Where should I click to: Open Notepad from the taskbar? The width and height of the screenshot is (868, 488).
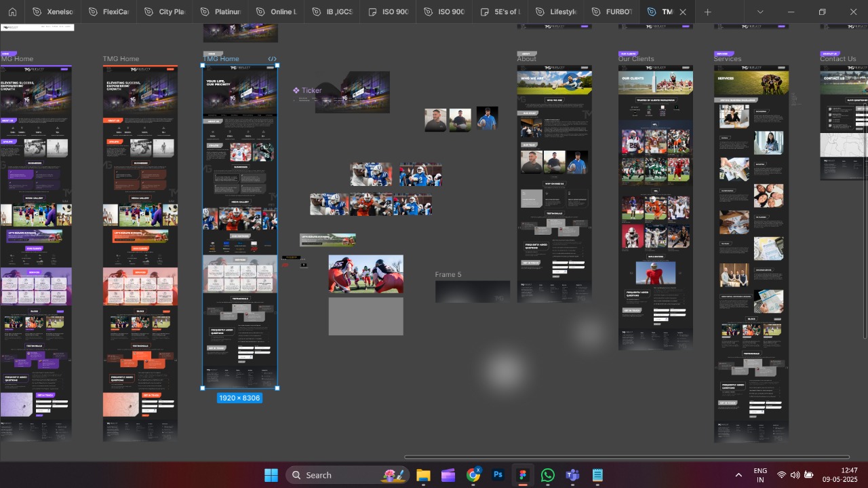[x=597, y=475]
